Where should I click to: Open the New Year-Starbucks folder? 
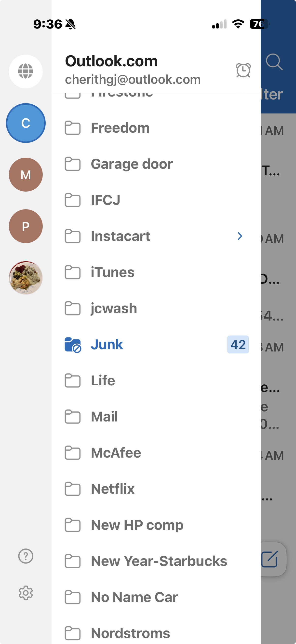pos(156,561)
